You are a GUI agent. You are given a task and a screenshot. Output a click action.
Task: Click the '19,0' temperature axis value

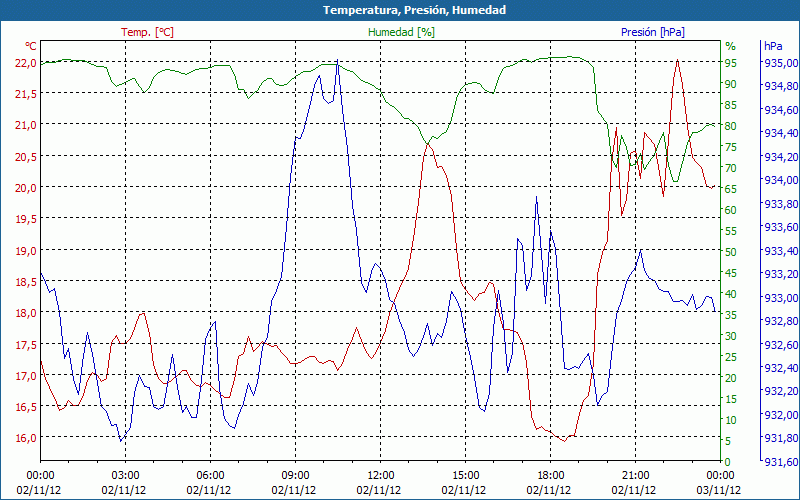27,251
